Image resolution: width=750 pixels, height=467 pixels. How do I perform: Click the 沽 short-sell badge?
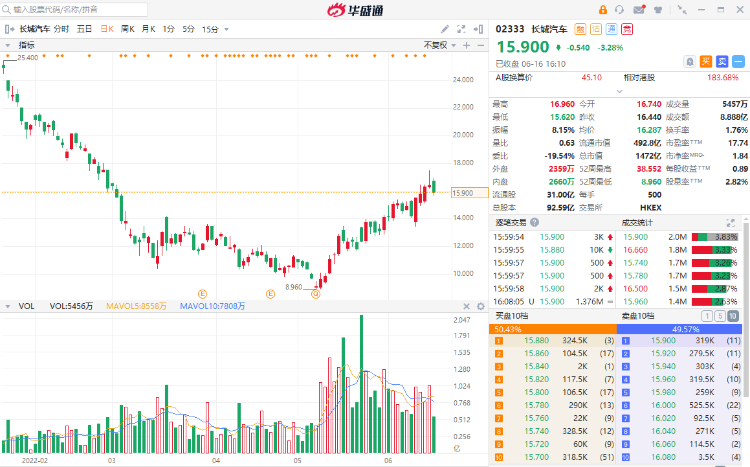(596, 29)
